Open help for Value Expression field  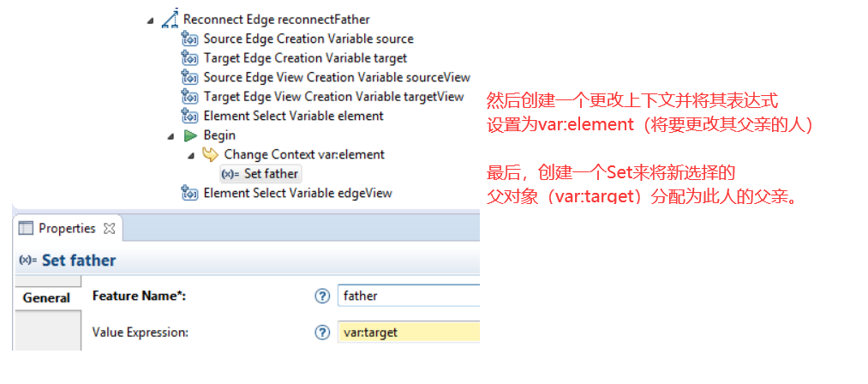click(321, 333)
